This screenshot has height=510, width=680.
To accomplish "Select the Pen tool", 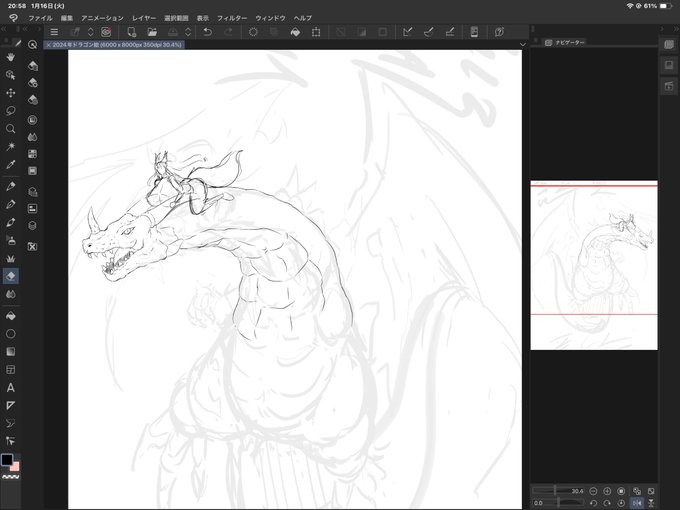I will 11,186.
